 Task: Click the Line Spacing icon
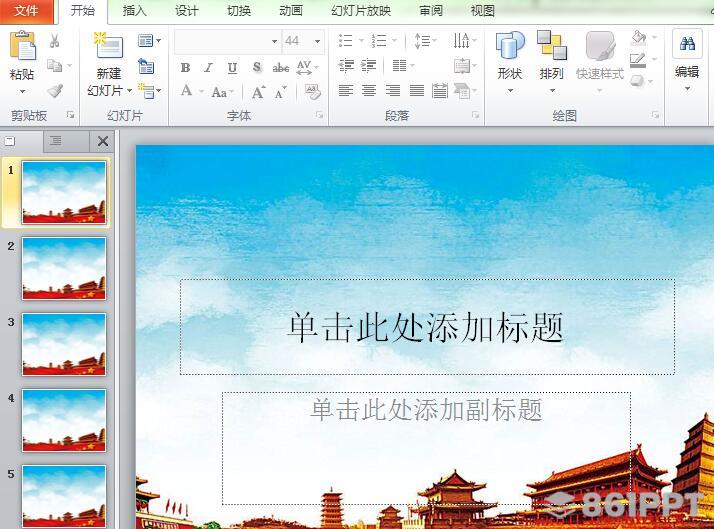coord(422,41)
